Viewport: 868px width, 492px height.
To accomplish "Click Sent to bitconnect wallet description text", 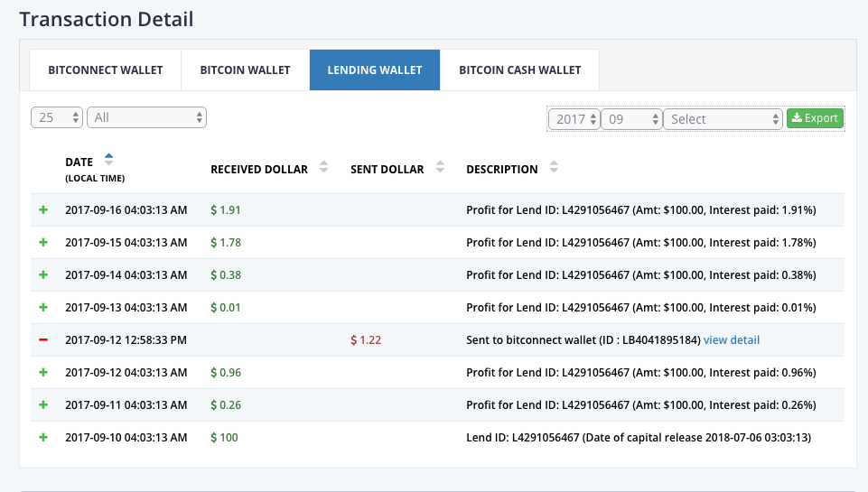I will click(583, 339).
